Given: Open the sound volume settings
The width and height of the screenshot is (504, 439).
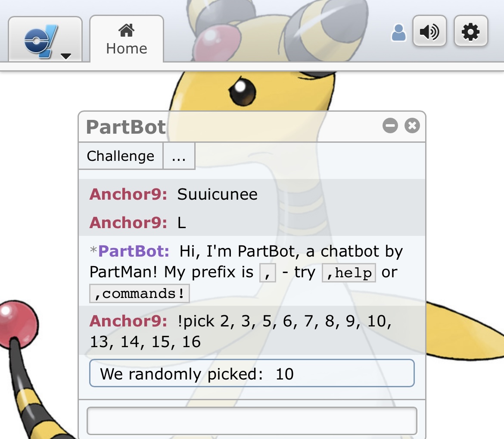Looking at the screenshot, I should pos(429,32).
